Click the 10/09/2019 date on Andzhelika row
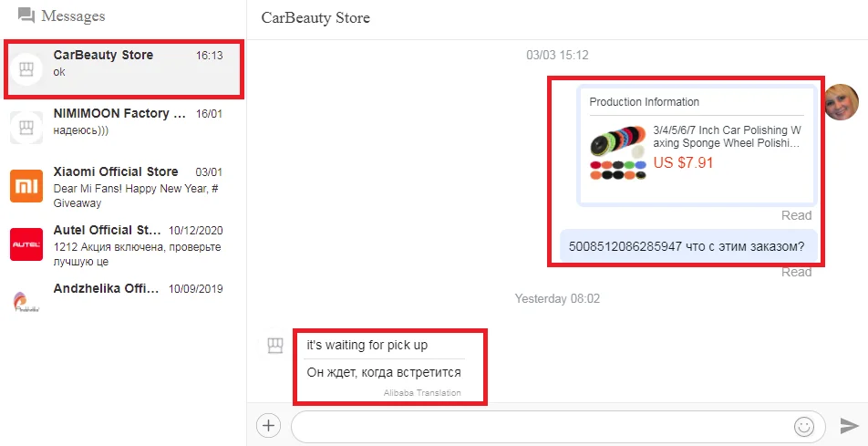 tap(196, 289)
